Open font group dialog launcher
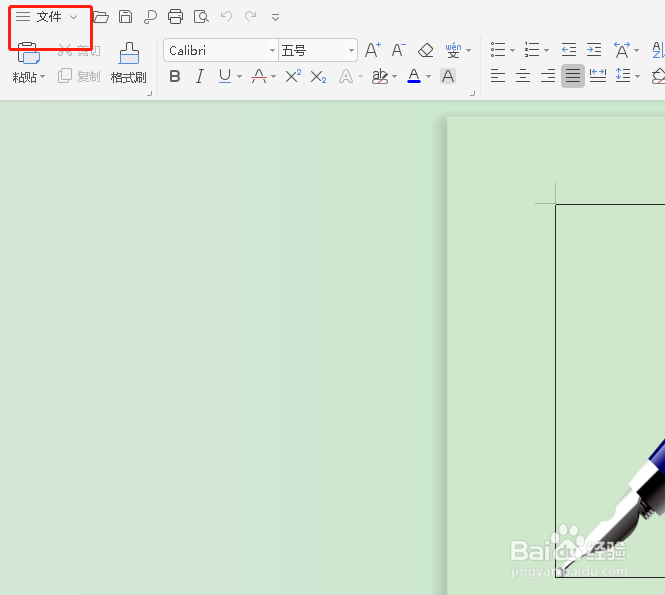 tap(472, 94)
